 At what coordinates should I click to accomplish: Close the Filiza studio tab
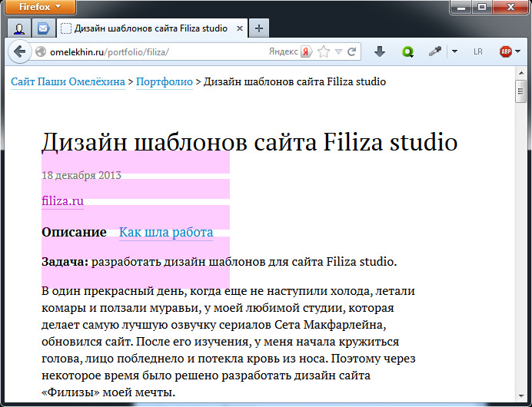tap(239, 28)
